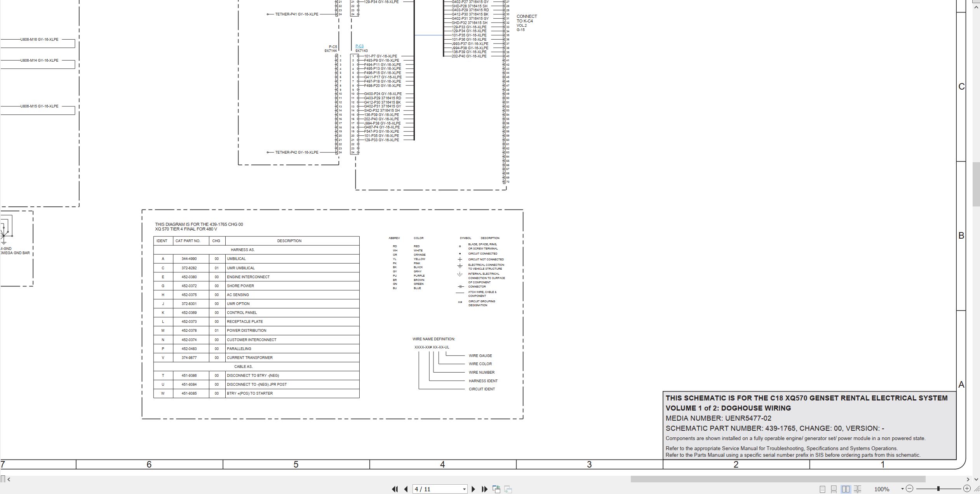Click the 'MEDIA NUMBER: UENR5477-02' line

pyautogui.click(x=718, y=418)
